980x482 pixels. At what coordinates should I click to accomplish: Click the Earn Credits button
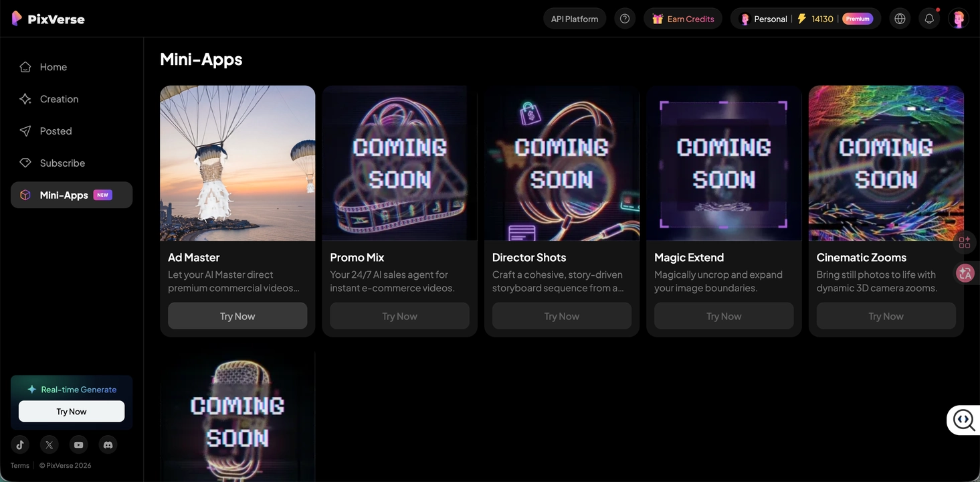coord(683,19)
